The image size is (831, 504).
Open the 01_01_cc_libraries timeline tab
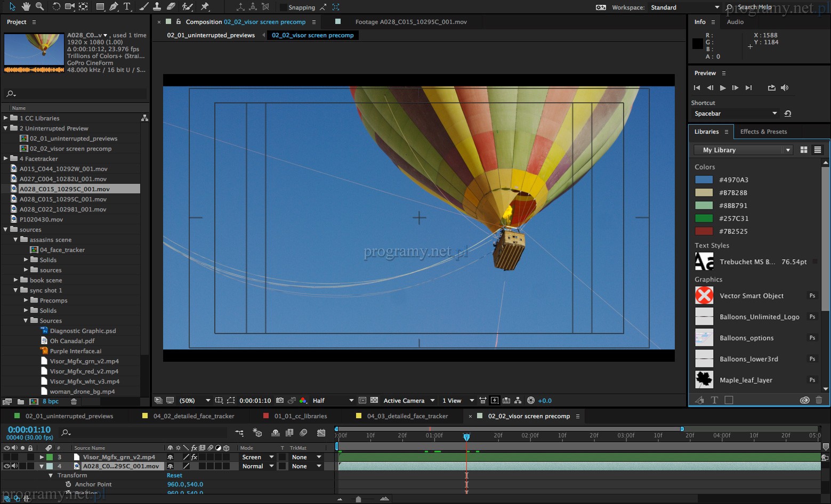301,416
